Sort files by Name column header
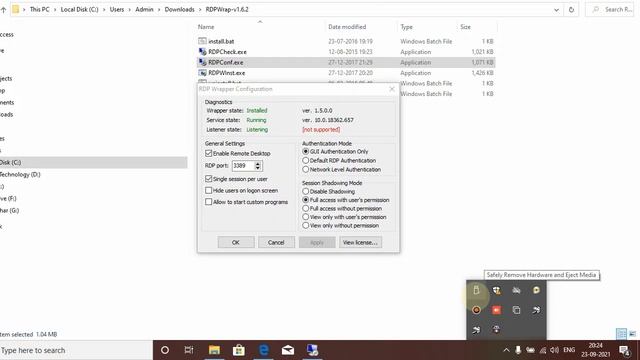 click(206, 27)
